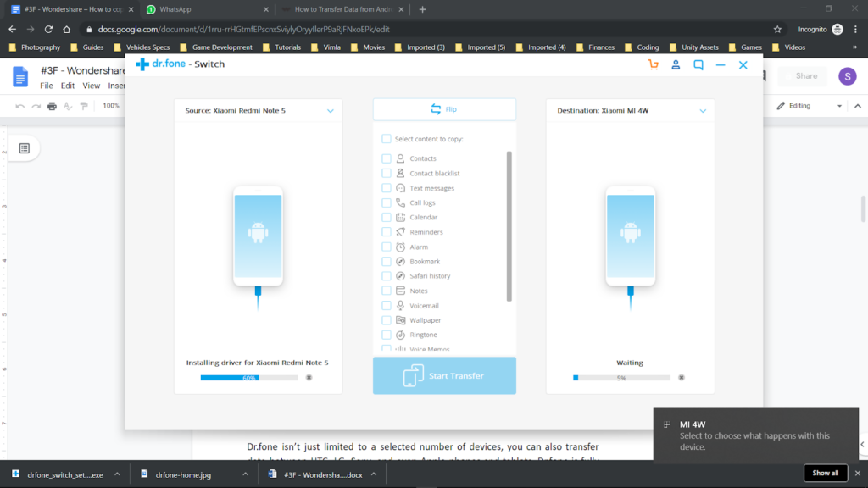Click the content list scrollbar
The height and width of the screenshot is (488, 868).
pos(509,226)
